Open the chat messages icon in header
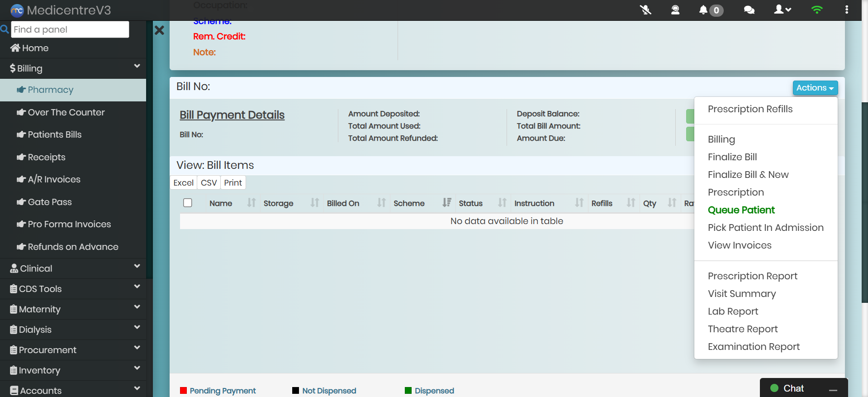 (749, 10)
